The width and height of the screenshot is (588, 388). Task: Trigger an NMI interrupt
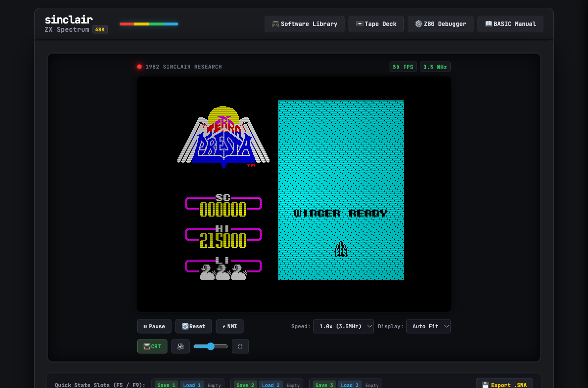[229, 326]
